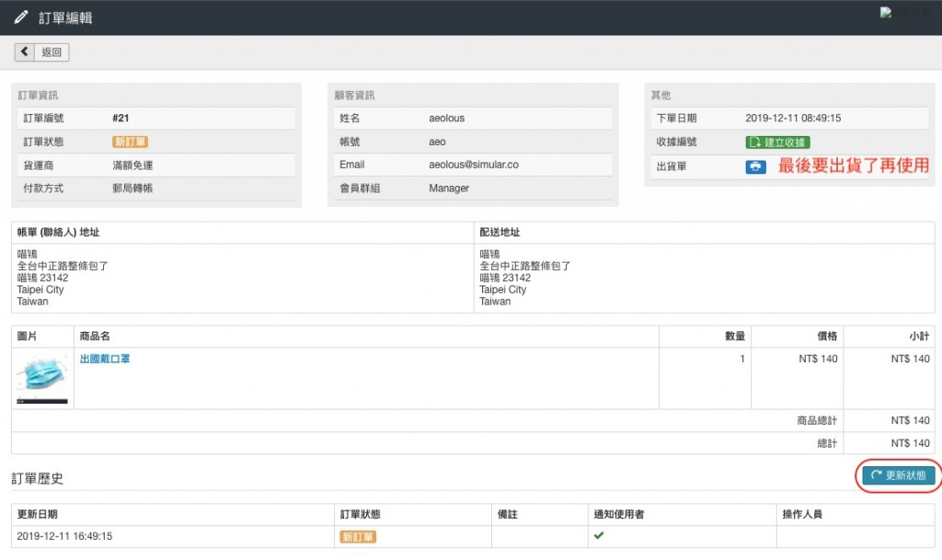Click the pencil icon beside 訂單編輯 title
This screenshot has height=560, width=942.
[21, 17]
